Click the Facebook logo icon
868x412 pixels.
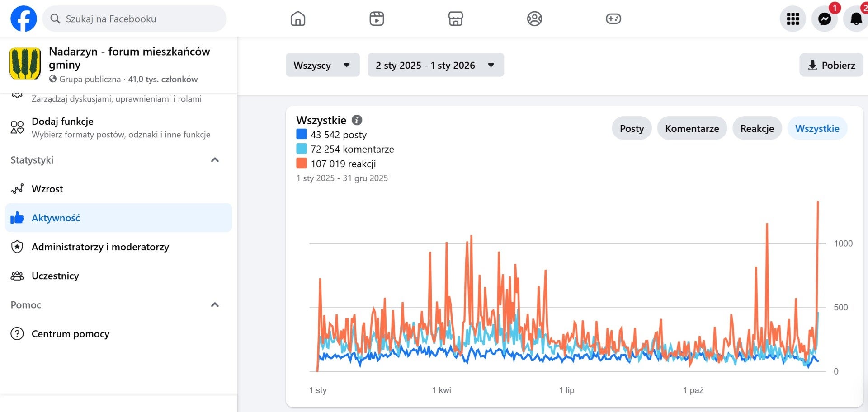24,19
